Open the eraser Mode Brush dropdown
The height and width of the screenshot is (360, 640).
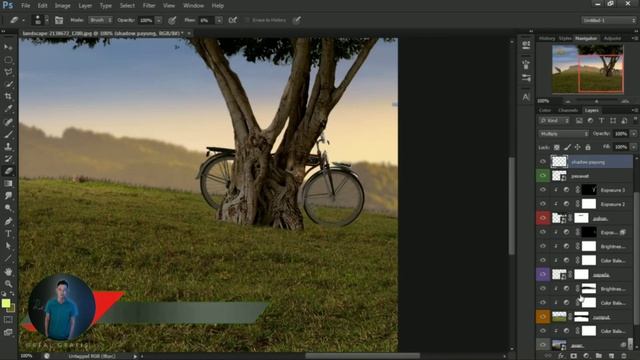pos(100,20)
